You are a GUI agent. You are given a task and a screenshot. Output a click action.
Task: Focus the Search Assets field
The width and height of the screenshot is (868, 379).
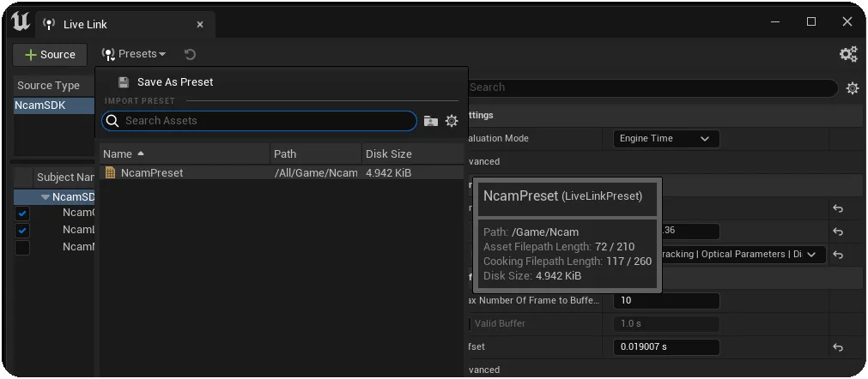(x=259, y=120)
